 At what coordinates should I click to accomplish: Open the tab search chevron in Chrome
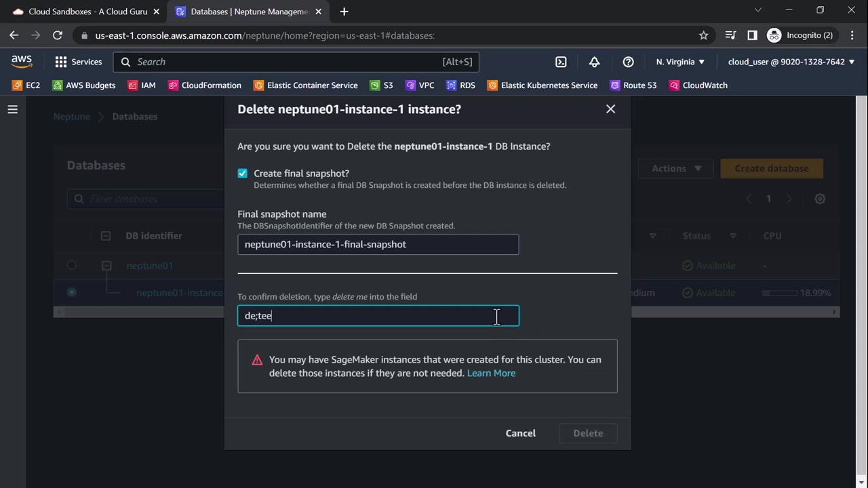click(758, 10)
